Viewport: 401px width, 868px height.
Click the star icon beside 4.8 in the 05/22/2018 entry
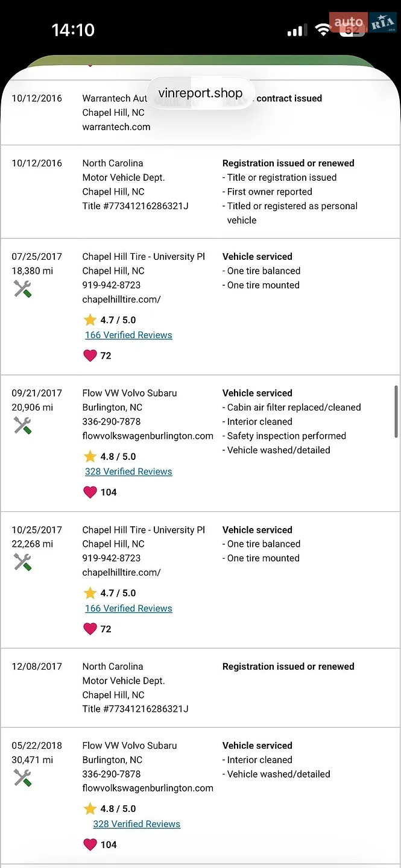point(90,808)
